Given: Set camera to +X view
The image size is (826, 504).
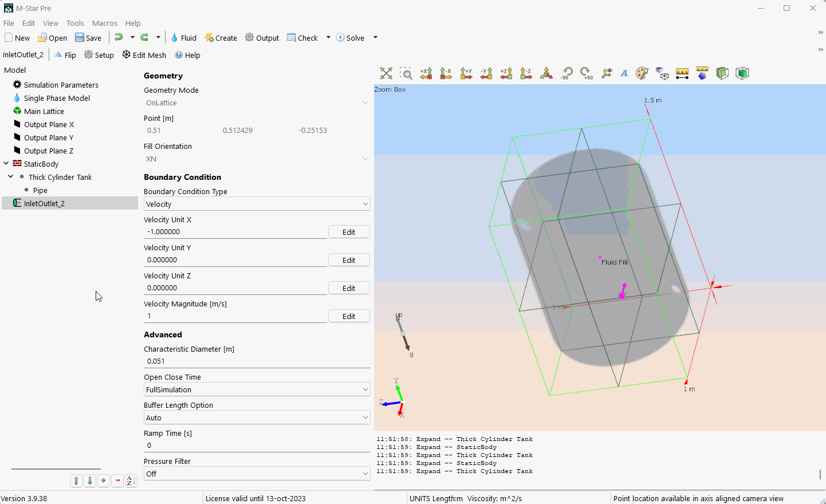Looking at the screenshot, I should [426, 73].
